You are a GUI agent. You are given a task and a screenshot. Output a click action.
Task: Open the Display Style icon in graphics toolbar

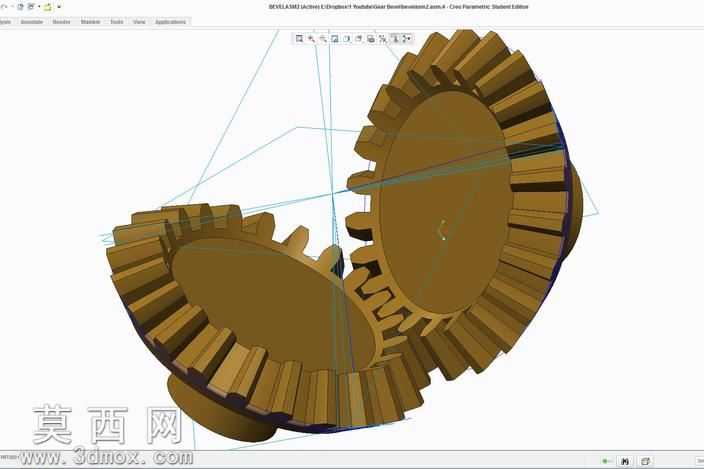point(347,39)
